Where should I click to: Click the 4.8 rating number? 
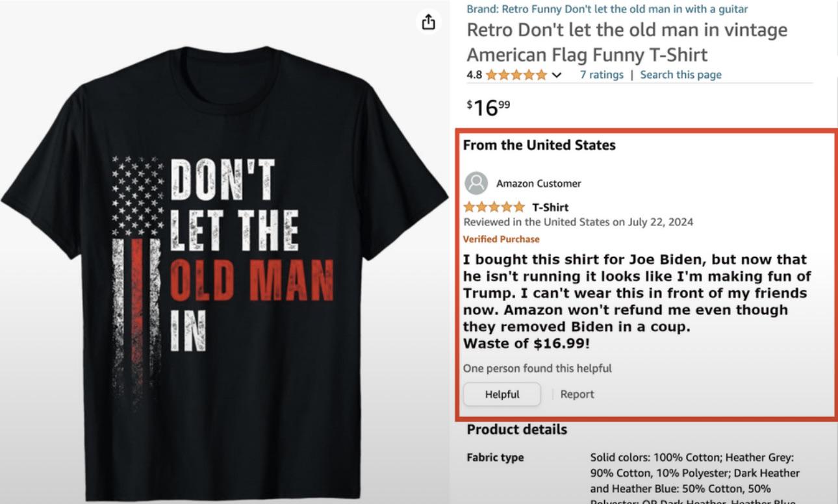pos(474,75)
